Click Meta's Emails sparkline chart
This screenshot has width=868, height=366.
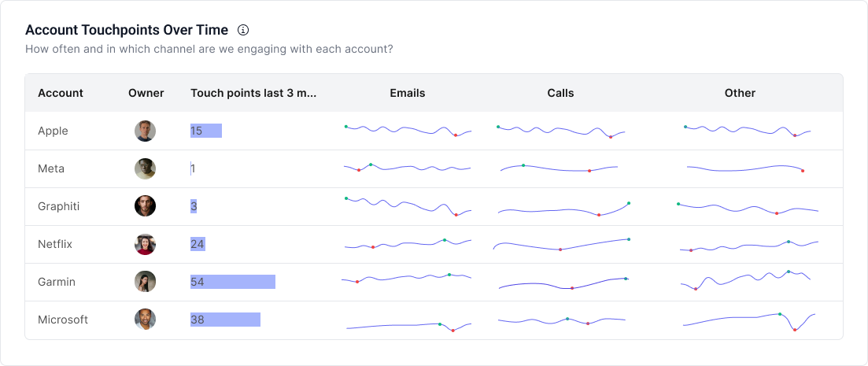[408, 167]
